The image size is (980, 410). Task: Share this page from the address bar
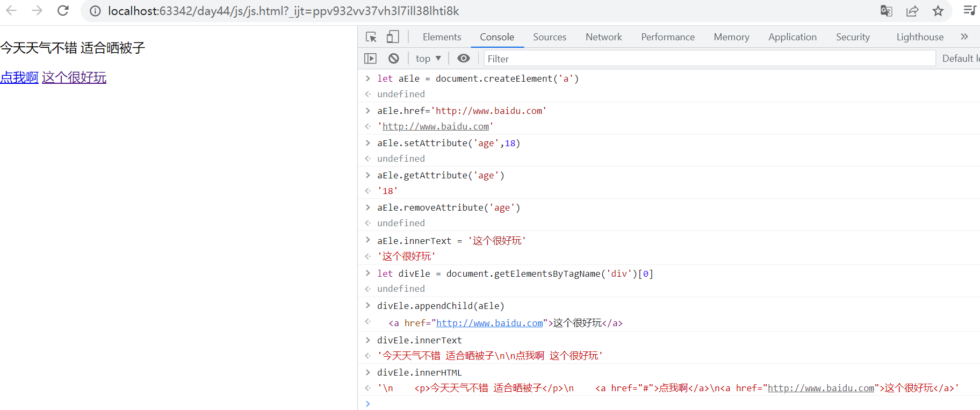[912, 11]
